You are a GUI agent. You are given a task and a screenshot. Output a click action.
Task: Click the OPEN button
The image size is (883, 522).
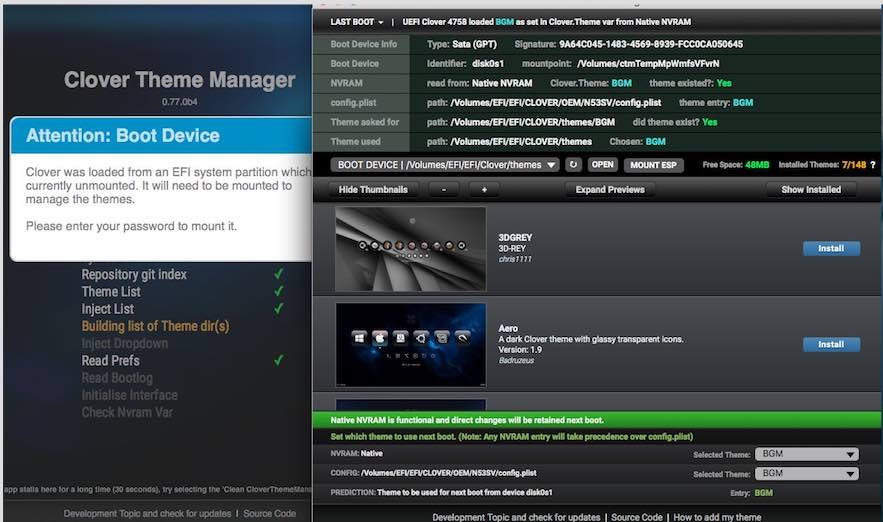[x=603, y=164]
